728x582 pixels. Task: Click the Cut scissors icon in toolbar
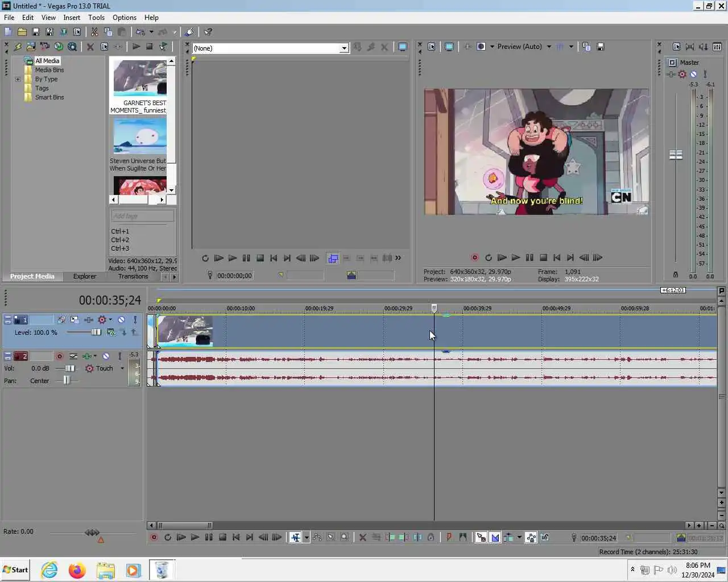[x=94, y=32]
